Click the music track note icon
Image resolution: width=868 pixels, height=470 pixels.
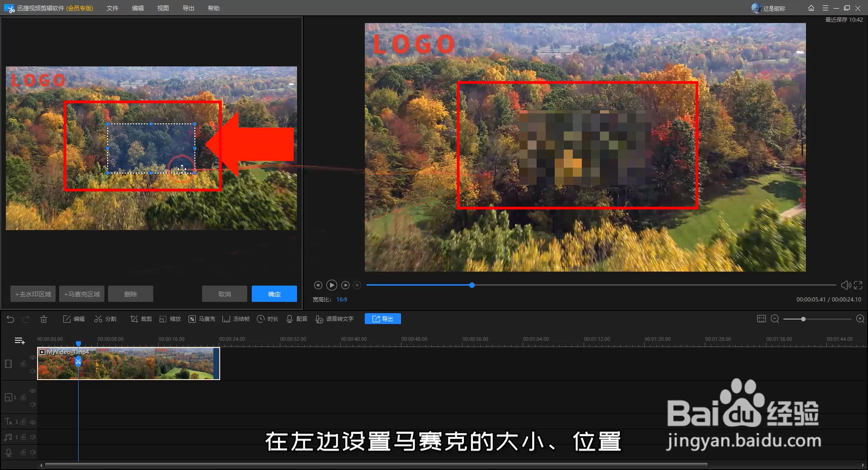pos(8,437)
